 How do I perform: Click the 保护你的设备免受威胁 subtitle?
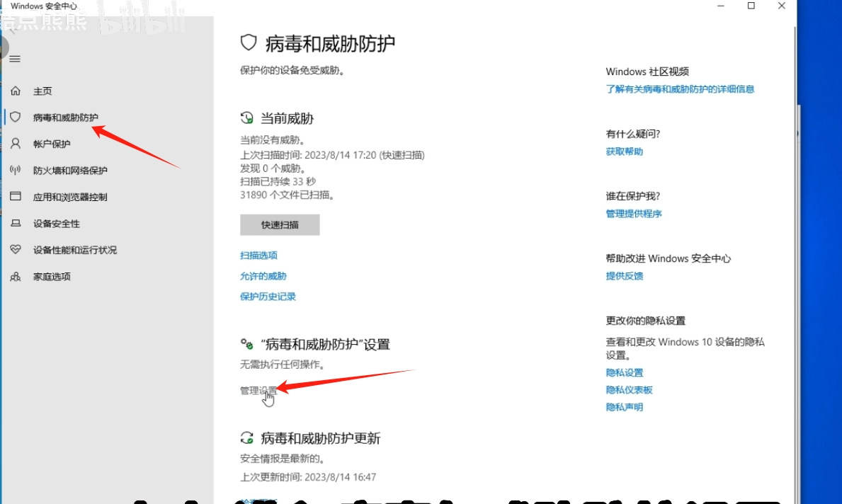click(292, 70)
